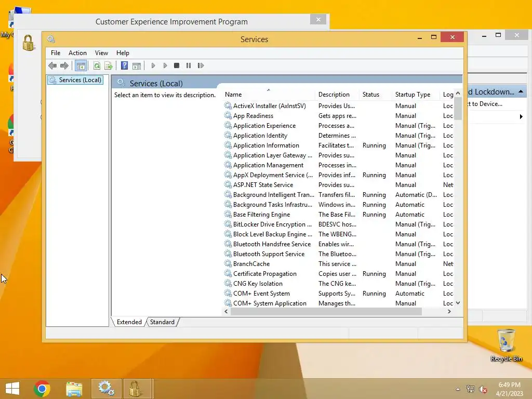
Task: Click the gear icon beside Block Level Backup Engine
Action: tap(228, 234)
